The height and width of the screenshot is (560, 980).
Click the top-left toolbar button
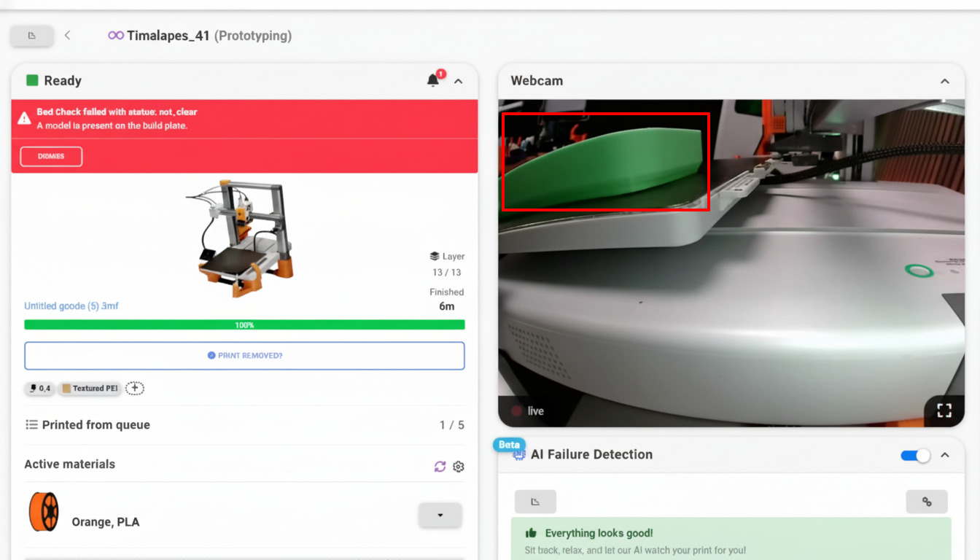[x=31, y=36]
